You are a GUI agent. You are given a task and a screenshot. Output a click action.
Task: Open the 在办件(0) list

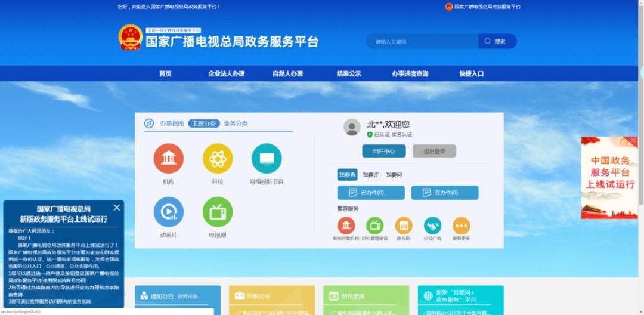(x=445, y=193)
